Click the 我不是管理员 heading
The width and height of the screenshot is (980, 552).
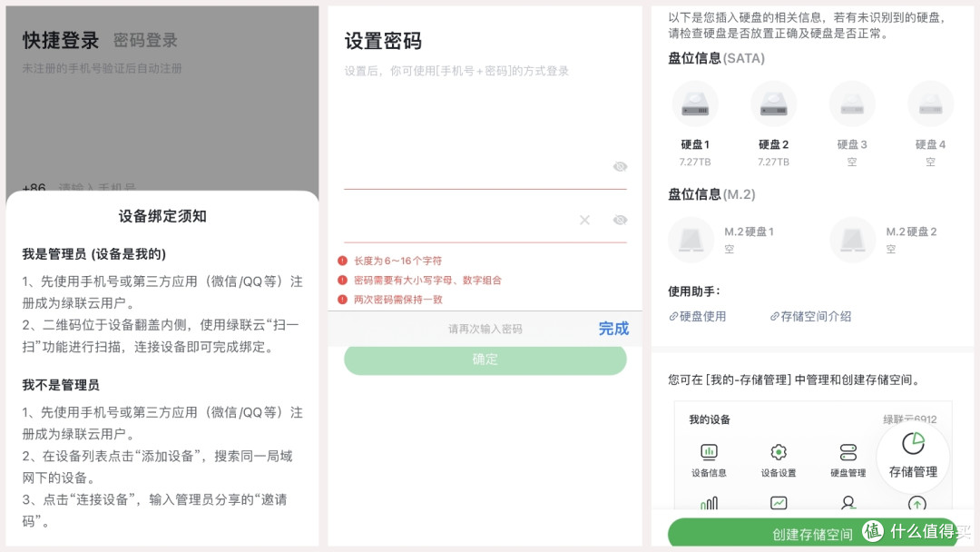pos(61,385)
